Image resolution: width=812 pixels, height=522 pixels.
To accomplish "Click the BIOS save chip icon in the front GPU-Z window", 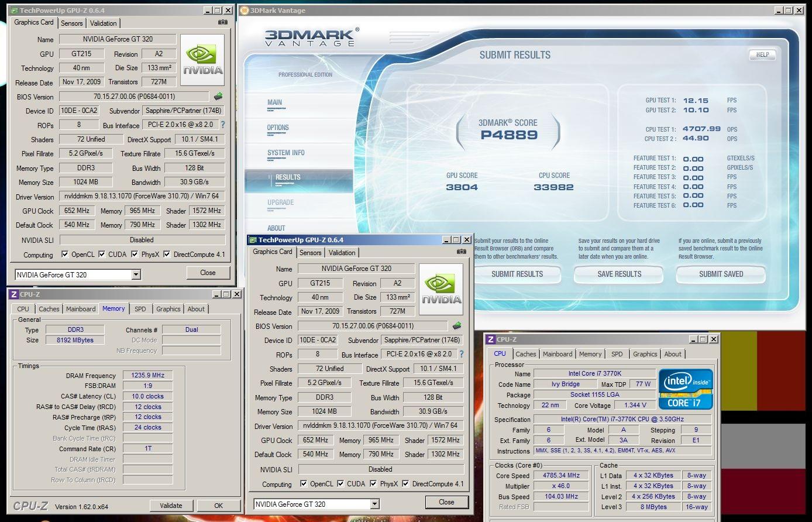I will 457,325.
